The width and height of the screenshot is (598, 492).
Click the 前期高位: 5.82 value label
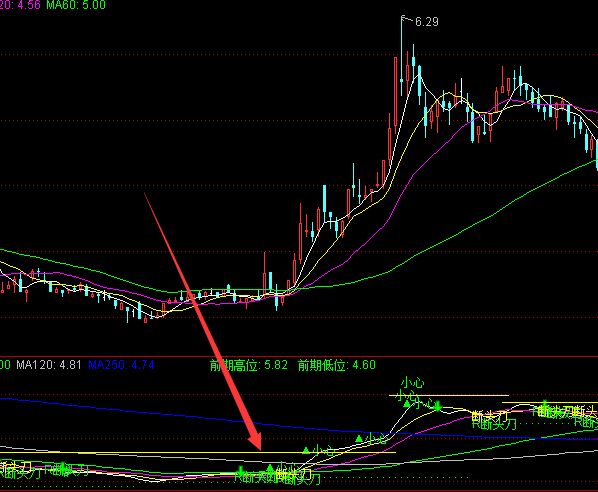(x=249, y=365)
